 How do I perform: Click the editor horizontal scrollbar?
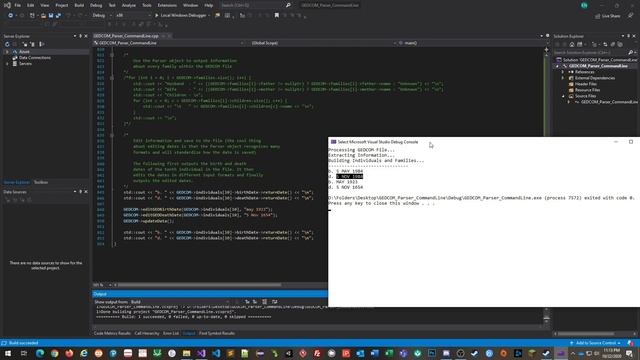(x=199, y=285)
